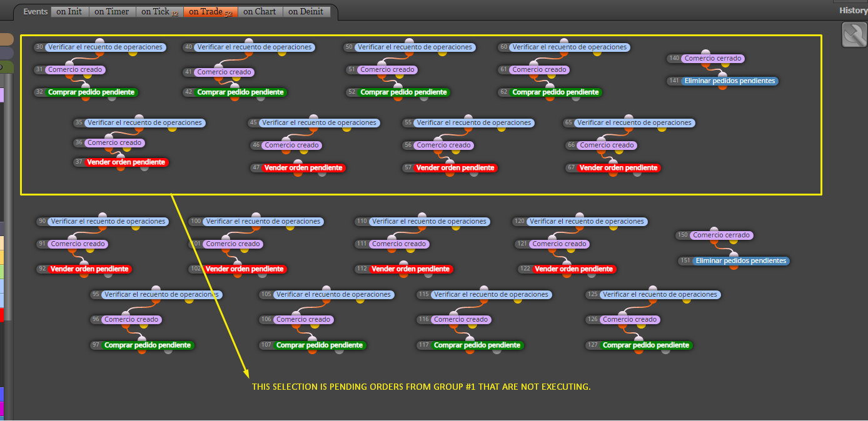Select block 32 Comprar pedido pendiente
Image resolution: width=868 pixels, height=421 pixels.
coord(85,92)
